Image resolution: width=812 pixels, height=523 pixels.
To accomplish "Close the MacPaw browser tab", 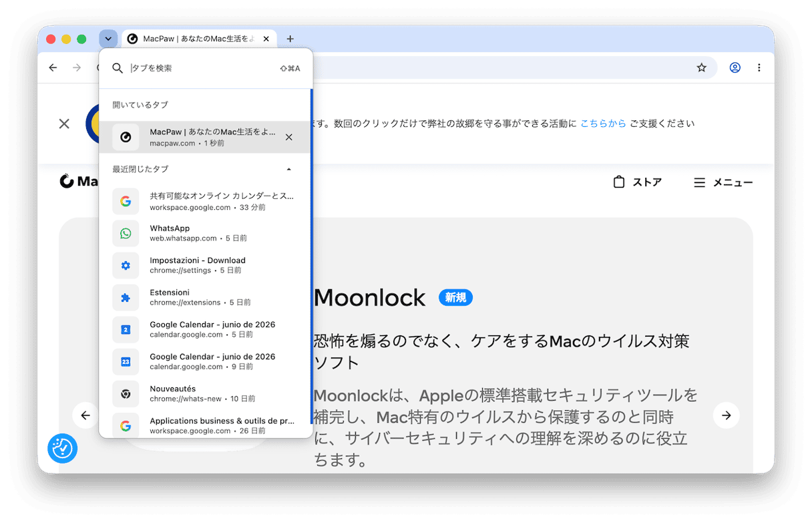I will coord(266,39).
